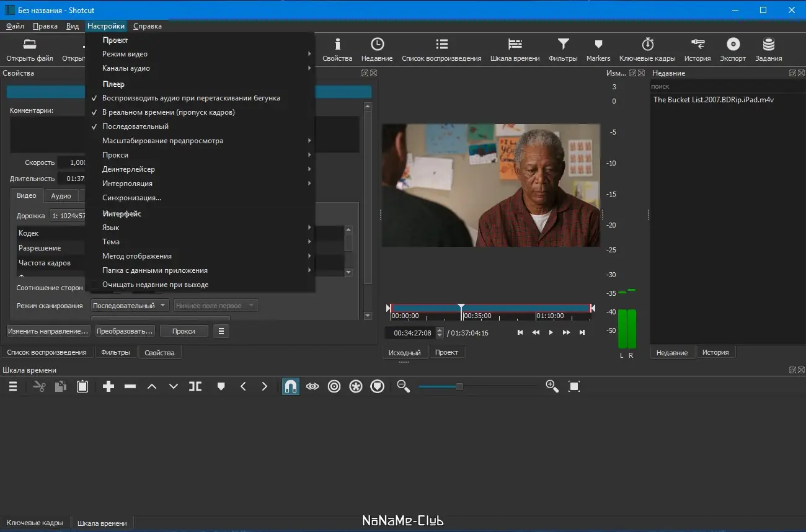This screenshot has height=532, width=806.
Task: Click the Timeline toolbar icon
Action: click(x=514, y=45)
